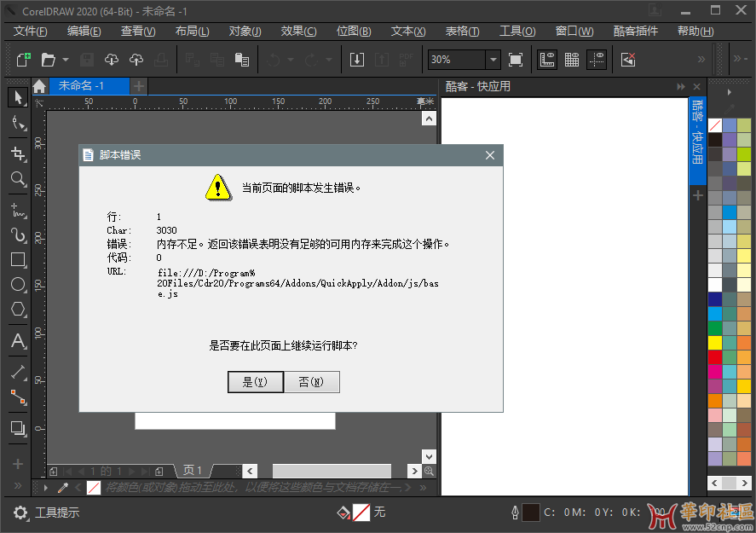Click 否(N) to stop script
Screen dimensions: 756x533
[x=311, y=382]
